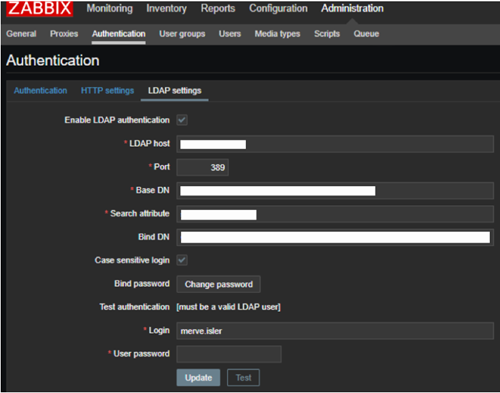The height and width of the screenshot is (393, 500).
Task: Focus the User password field
Action: click(x=229, y=354)
